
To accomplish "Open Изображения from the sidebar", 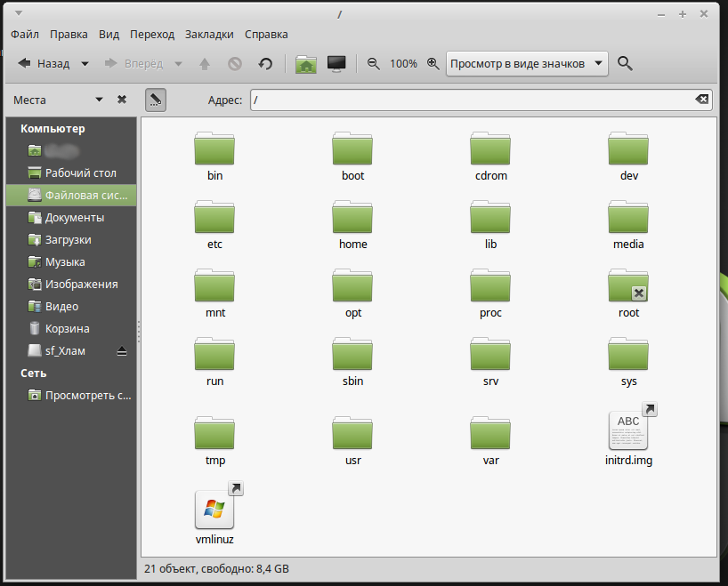I will pyautogui.click(x=71, y=285).
